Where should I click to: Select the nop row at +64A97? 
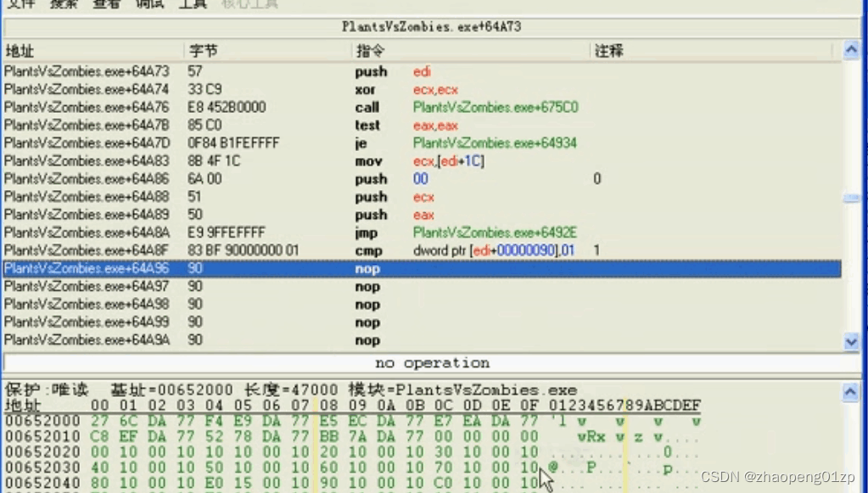point(423,286)
